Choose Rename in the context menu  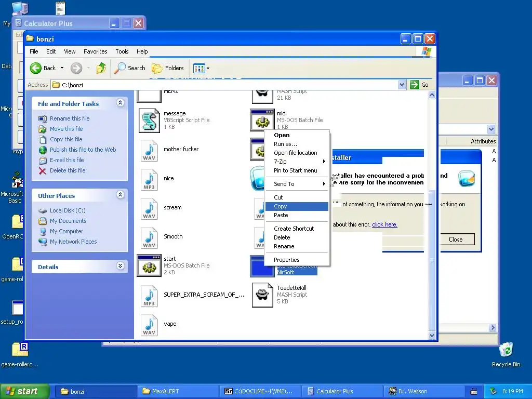pyautogui.click(x=297, y=246)
